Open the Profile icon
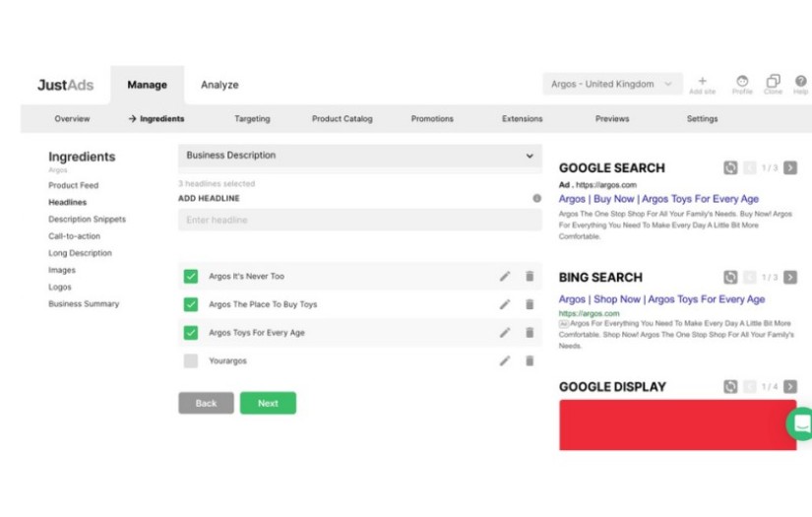812x517 pixels. 742,82
